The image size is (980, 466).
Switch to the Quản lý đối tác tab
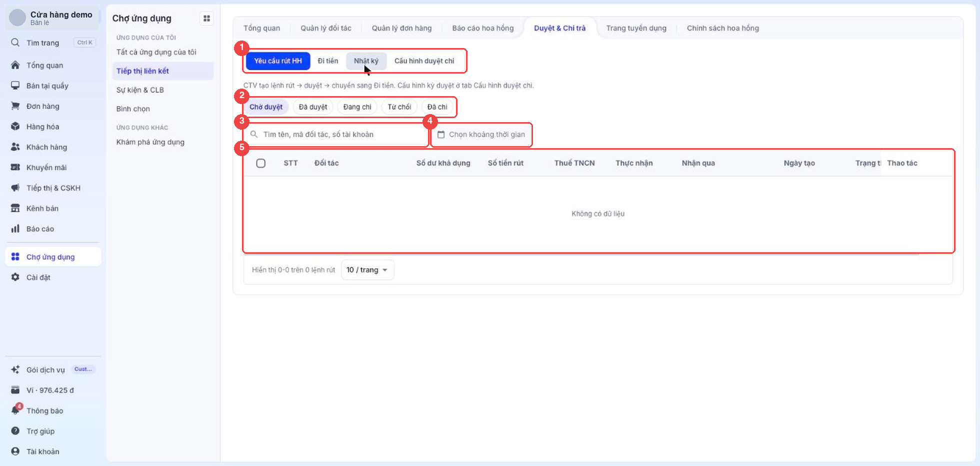coord(326,28)
